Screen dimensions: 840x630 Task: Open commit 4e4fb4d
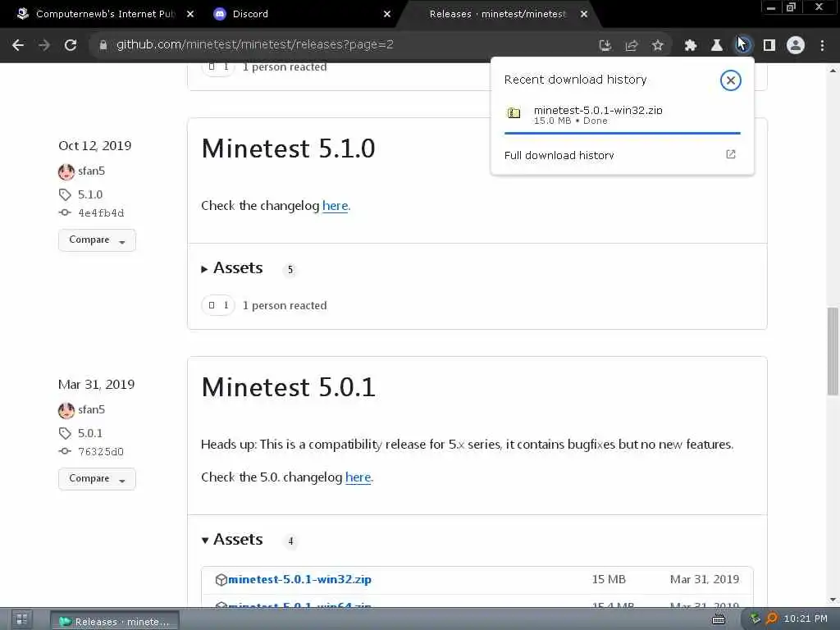coord(101,212)
